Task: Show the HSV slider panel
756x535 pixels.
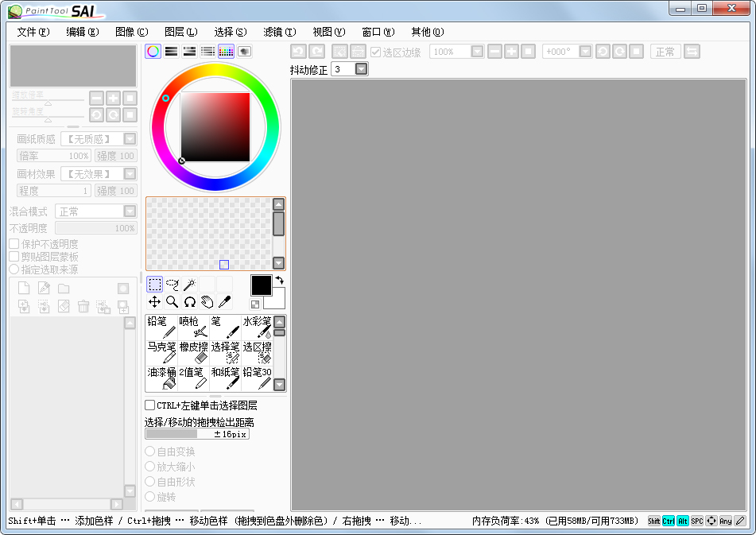Action: click(x=189, y=52)
